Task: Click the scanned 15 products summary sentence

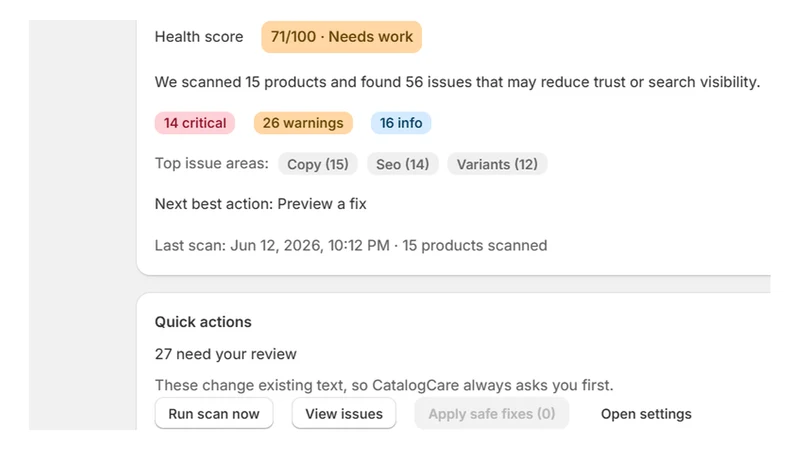Action: (457, 82)
